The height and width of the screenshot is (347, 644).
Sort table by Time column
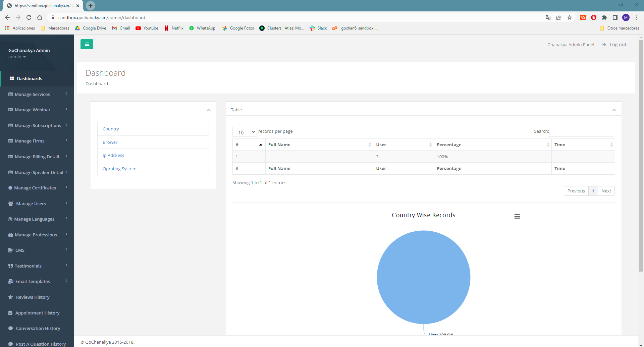tap(583, 144)
